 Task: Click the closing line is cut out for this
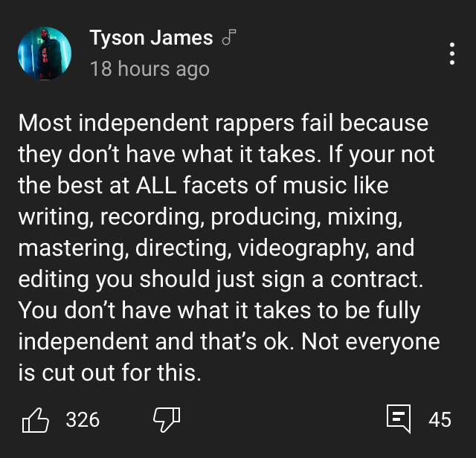(109, 372)
